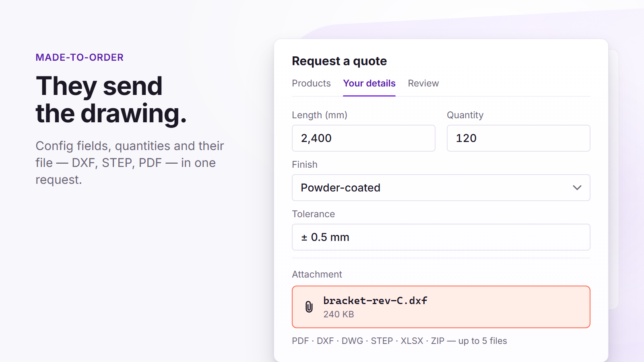The height and width of the screenshot is (362, 644).
Task: Click the Attachment section label
Action: click(317, 274)
